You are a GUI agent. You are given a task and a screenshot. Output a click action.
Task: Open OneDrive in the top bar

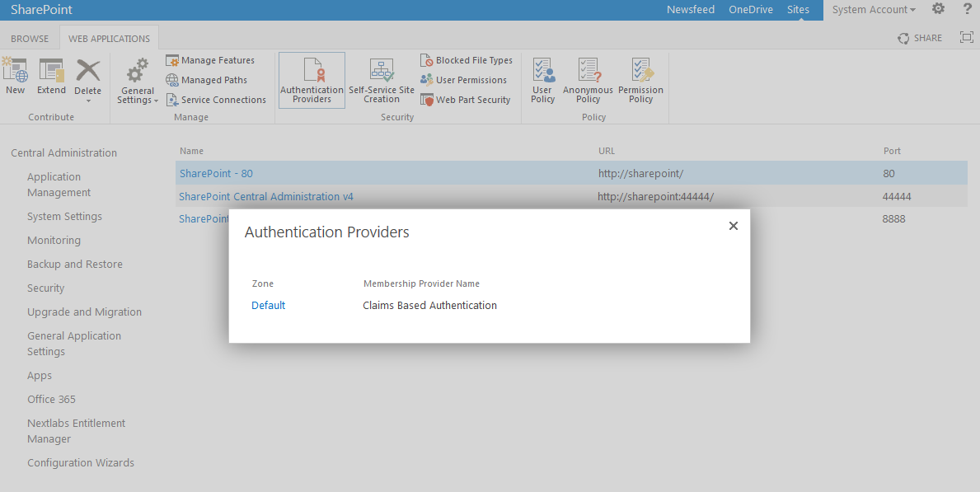(x=751, y=9)
